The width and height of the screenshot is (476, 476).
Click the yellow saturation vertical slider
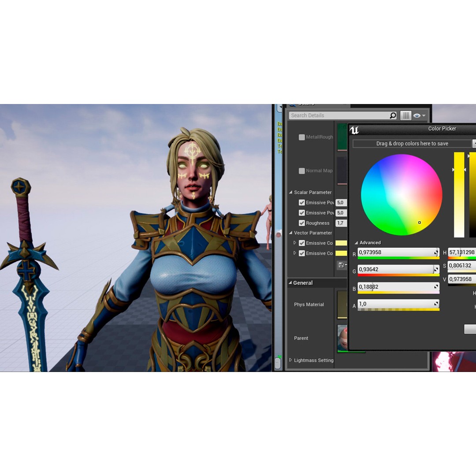[459, 195]
